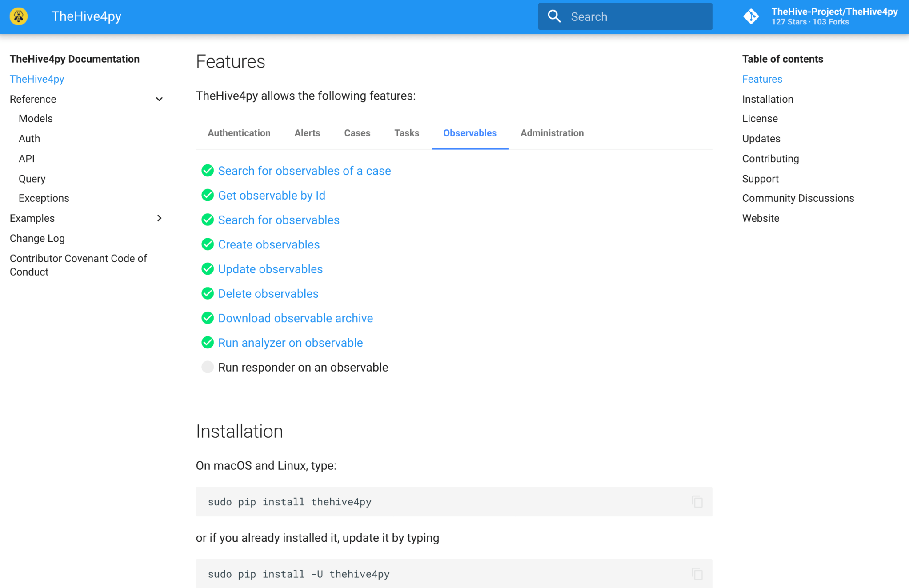Open the Change Log page

pos(37,238)
